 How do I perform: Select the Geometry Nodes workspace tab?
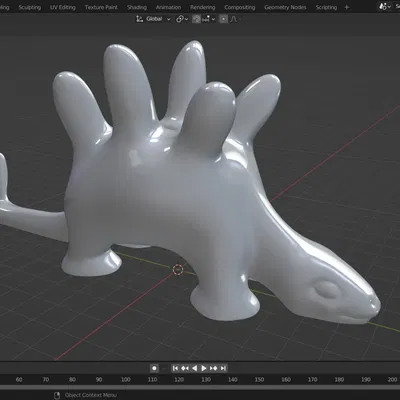(285, 7)
